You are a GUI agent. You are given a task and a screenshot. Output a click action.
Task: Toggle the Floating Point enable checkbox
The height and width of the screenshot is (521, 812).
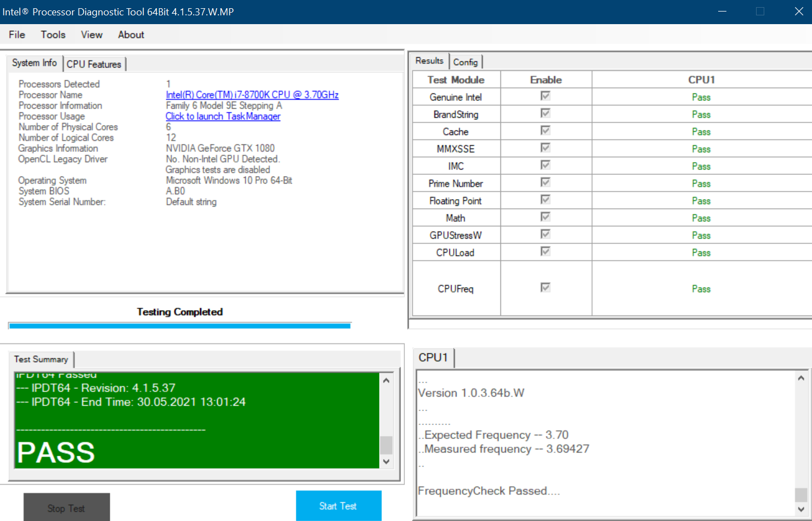click(545, 200)
